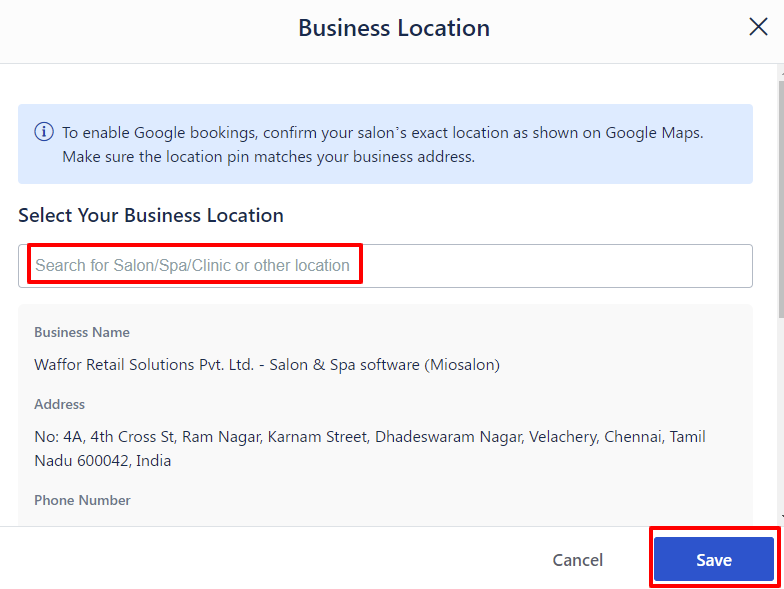Click the Cancel button
The image size is (784, 589).
[578, 560]
